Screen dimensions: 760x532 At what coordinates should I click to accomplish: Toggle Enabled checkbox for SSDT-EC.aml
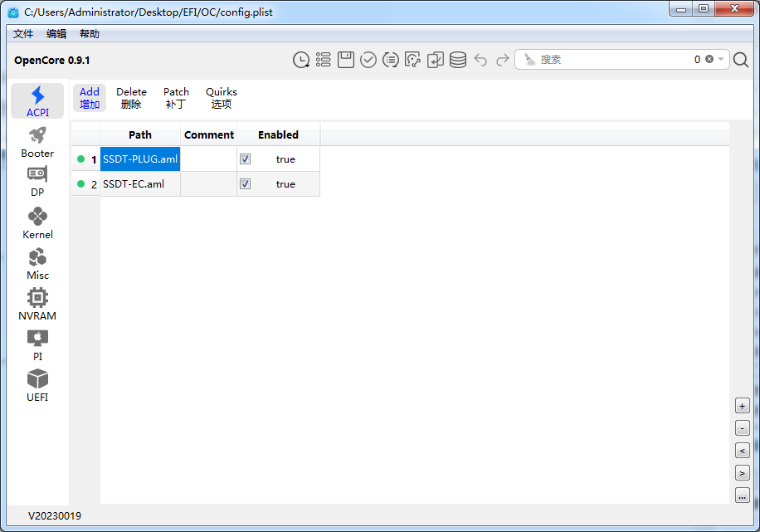coord(246,184)
